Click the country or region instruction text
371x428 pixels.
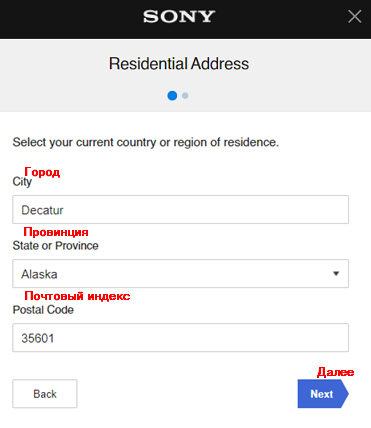146,142
